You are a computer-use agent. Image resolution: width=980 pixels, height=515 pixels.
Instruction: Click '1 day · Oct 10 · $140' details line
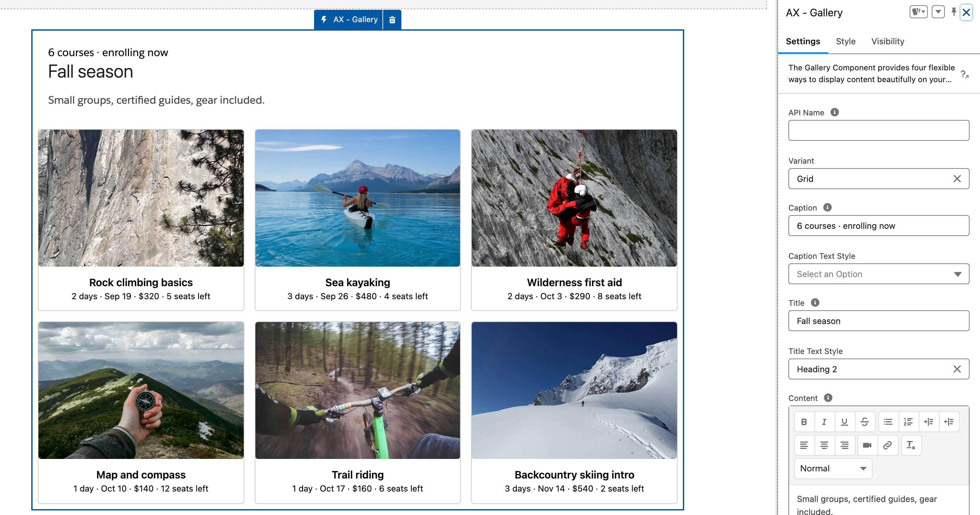(x=141, y=488)
